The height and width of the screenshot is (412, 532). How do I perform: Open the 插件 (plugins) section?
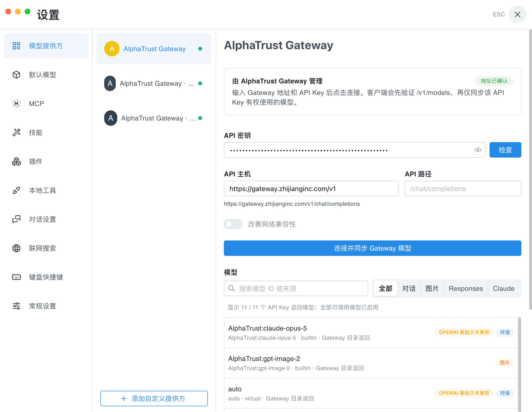pyautogui.click(x=46, y=162)
